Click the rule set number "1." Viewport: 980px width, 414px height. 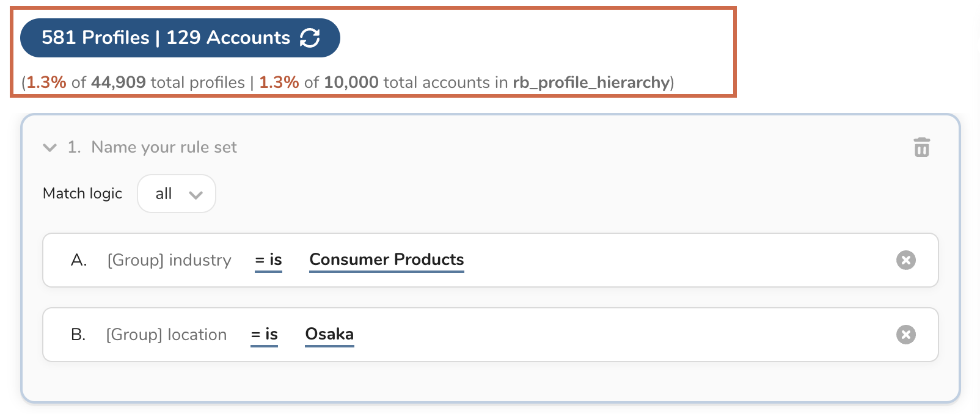tap(74, 147)
